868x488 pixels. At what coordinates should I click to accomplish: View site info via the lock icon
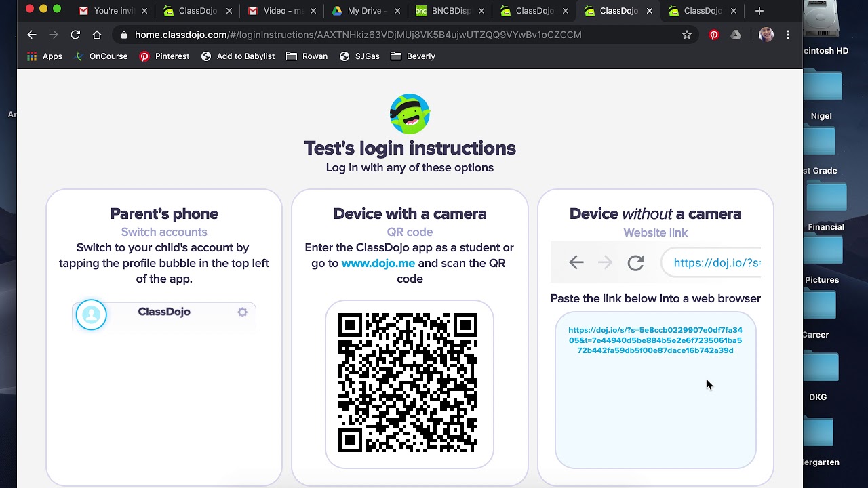pyautogui.click(x=123, y=35)
